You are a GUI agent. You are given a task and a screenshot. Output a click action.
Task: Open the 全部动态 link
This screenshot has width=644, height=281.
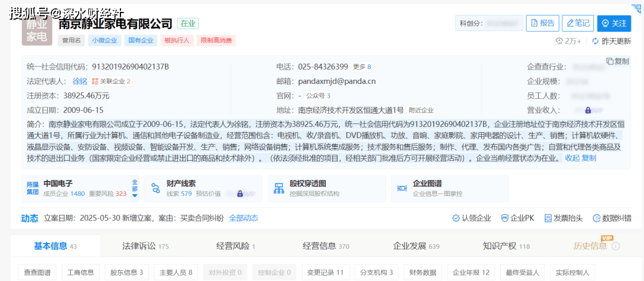click(x=243, y=218)
